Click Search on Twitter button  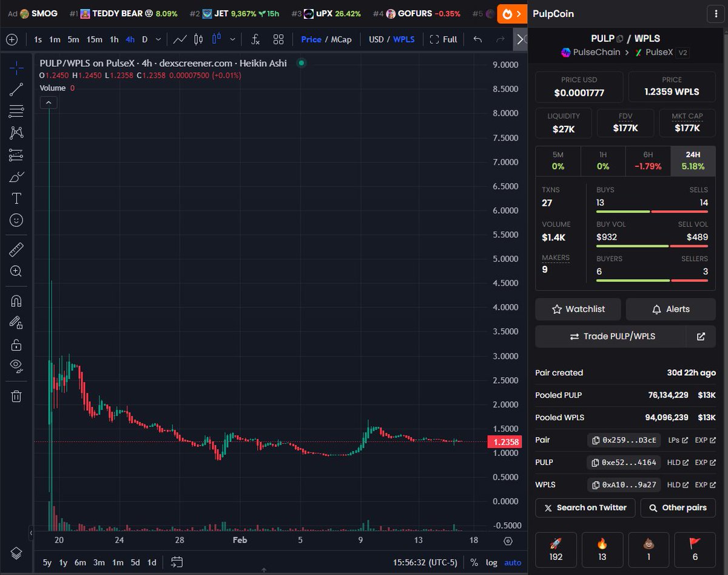click(x=585, y=508)
